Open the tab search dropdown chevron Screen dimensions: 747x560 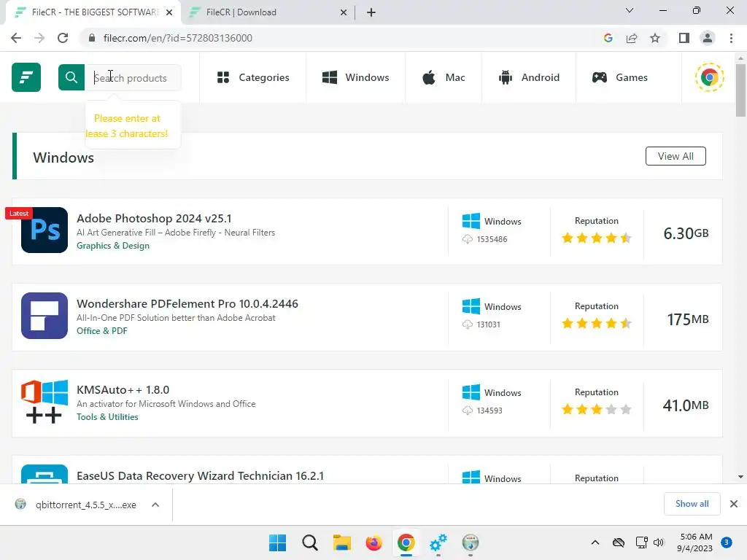[x=630, y=10]
